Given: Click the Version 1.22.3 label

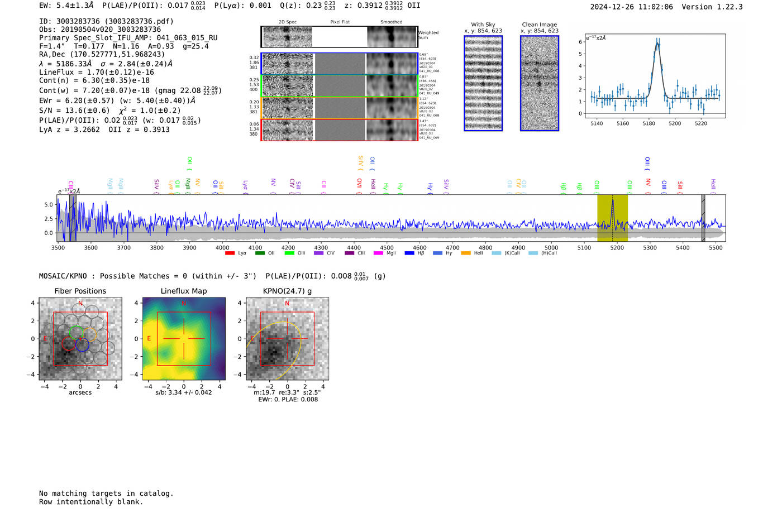Looking at the screenshot, I should 712,7.
